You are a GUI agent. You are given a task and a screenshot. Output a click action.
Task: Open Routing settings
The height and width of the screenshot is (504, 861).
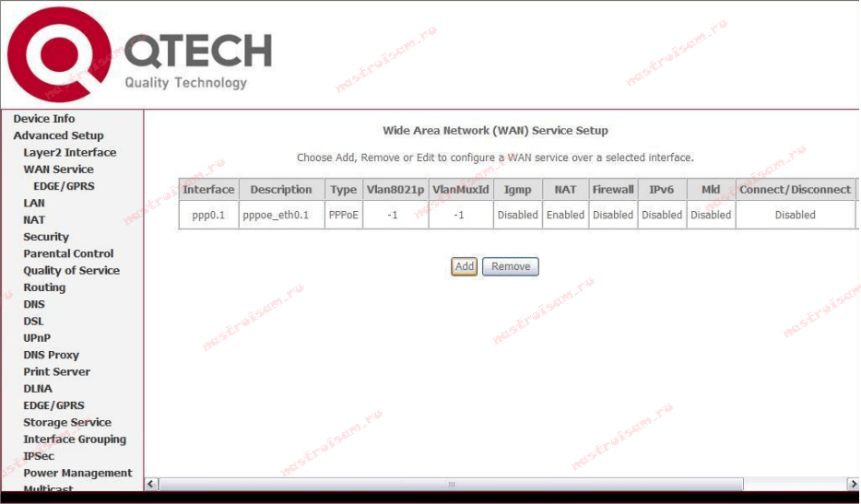pyautogui.click(x=44, y=287)
